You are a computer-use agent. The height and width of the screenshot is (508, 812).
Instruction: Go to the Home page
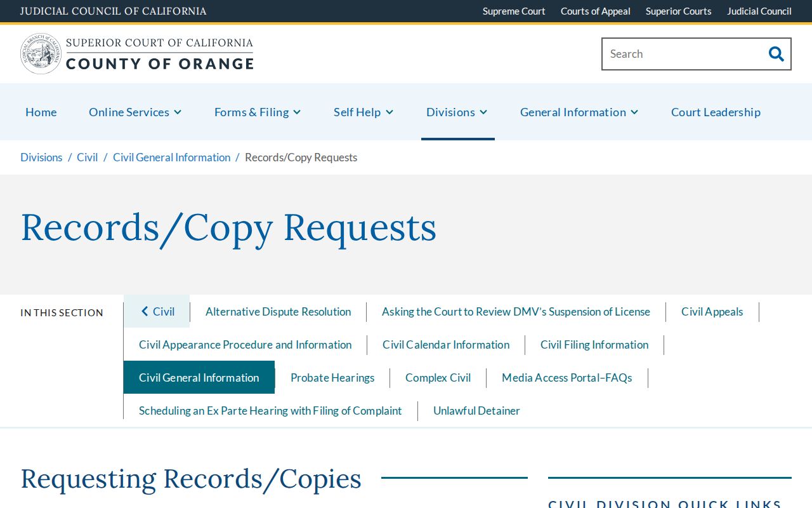(x=41, y=112)
